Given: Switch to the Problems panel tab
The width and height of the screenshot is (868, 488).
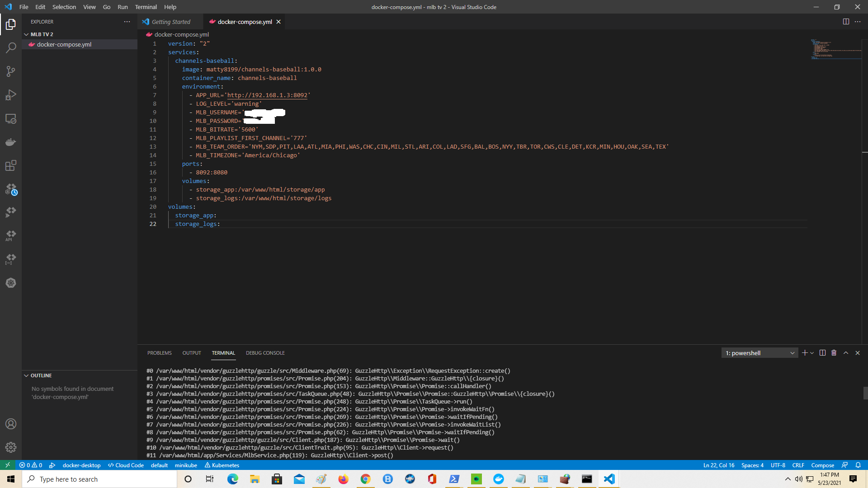Looking at the screenshot, I should coord(159,353).
